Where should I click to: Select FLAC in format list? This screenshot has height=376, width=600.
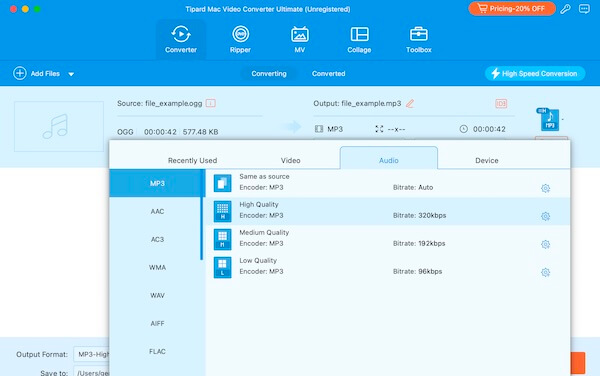157,351
